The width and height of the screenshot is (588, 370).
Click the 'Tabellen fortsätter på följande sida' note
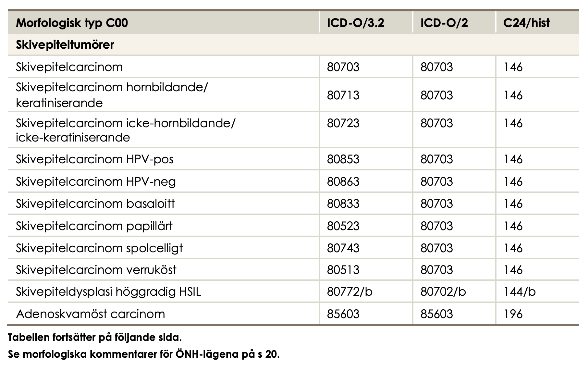[95, 338]
